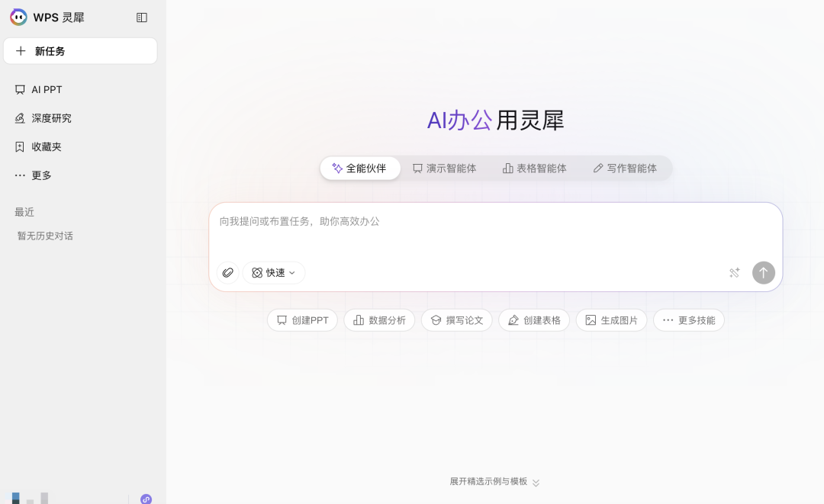Image resolution: width=824 pixels, height=504 pixels.
Task: Click the paperclip attachment icon
Action: click(228, 273)
